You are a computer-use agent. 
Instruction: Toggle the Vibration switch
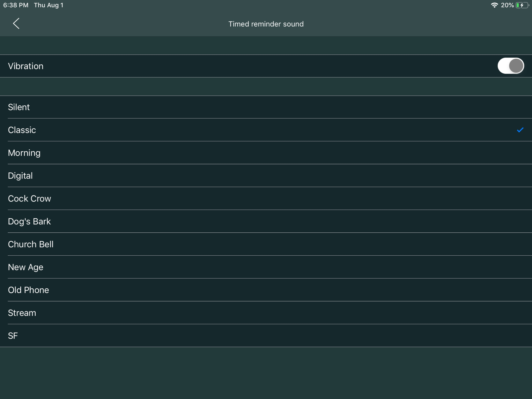click(x=511, y=66)
